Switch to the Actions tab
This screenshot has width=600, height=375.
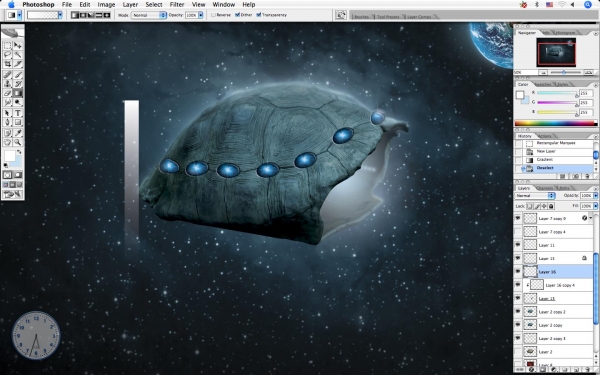point(545,136)
